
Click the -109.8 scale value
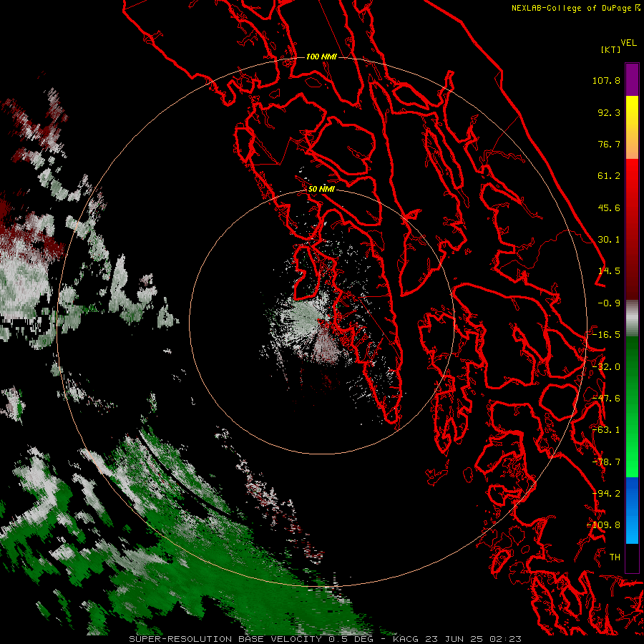pos(604,525)
